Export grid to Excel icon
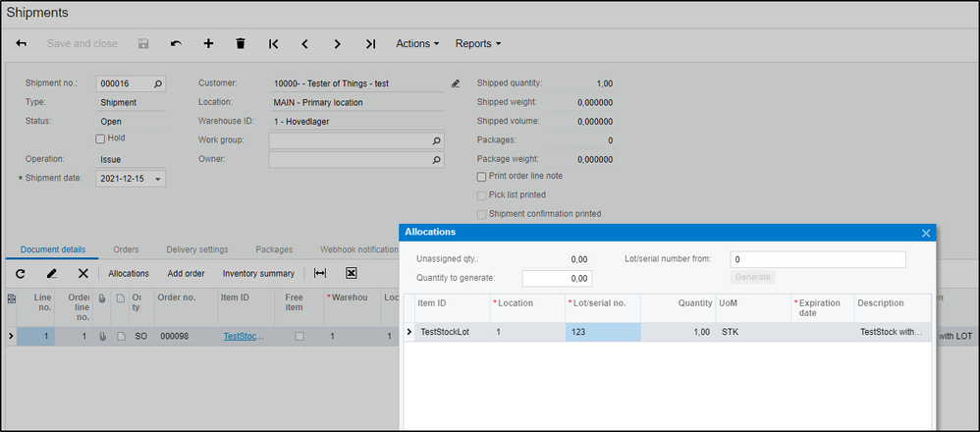Screen dimensions: 980x432 (x=351, y=274)
